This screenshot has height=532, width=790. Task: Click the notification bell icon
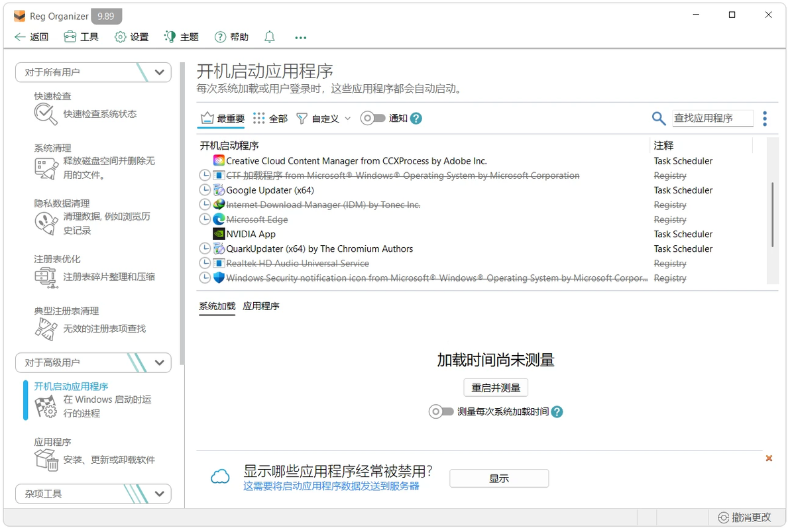pos(270,37)
